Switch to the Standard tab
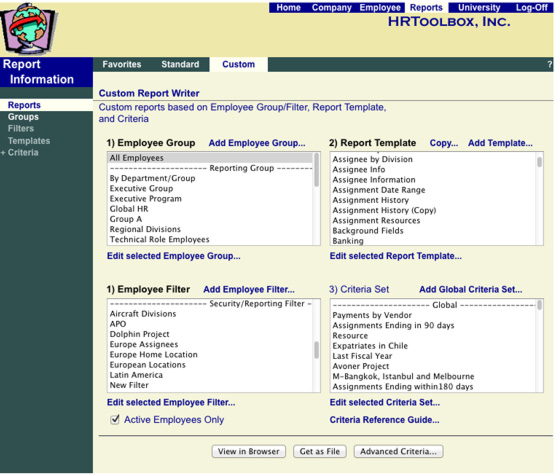This screenshot has height=475, width=556. pyautogui.click(x=180, y=65)
